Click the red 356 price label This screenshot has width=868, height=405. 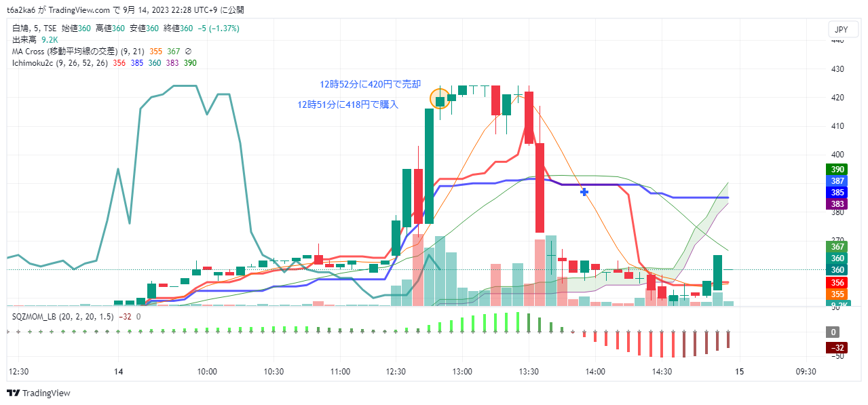click(x=837, y=282)
